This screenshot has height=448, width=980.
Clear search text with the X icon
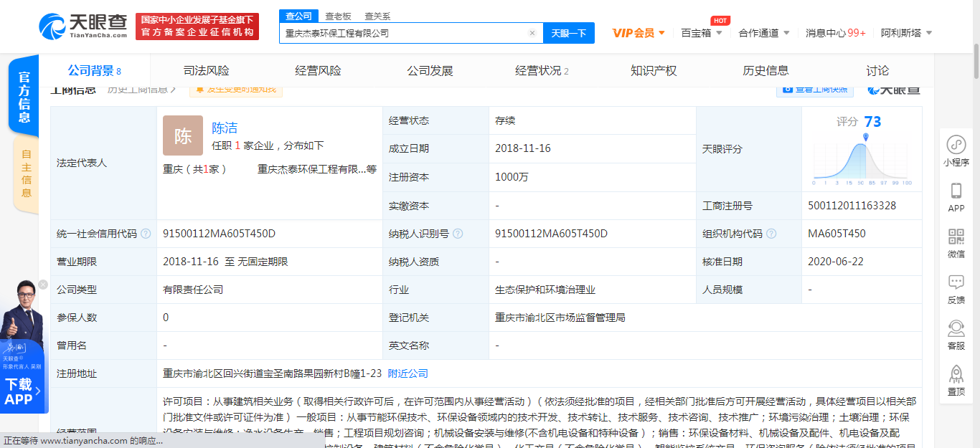(532, 33)
